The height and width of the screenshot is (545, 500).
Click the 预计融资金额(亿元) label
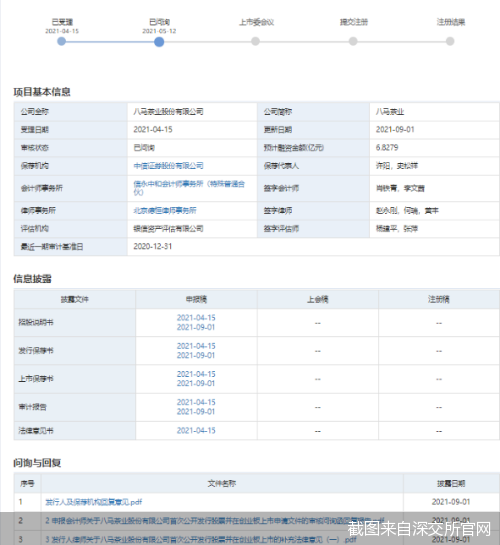294,148
